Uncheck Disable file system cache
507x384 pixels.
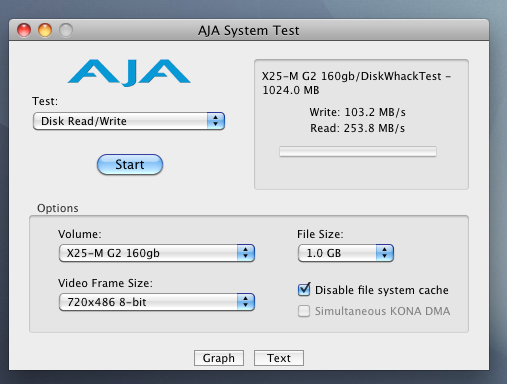304,290
